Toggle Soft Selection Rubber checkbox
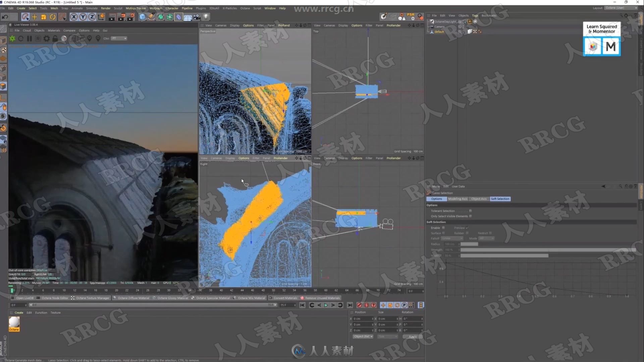The height and width of the screenshot is (362, 644). [467, 233]
